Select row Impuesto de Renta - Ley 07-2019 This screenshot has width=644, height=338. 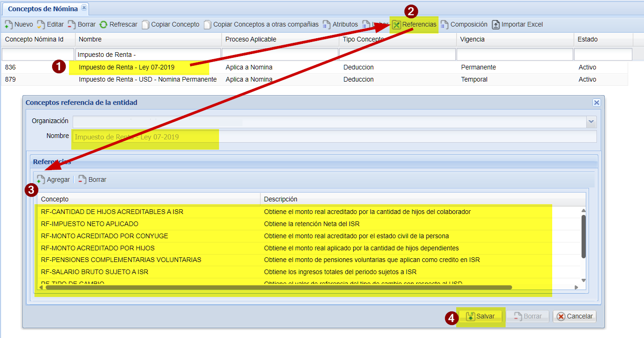[x=126, y=67]
